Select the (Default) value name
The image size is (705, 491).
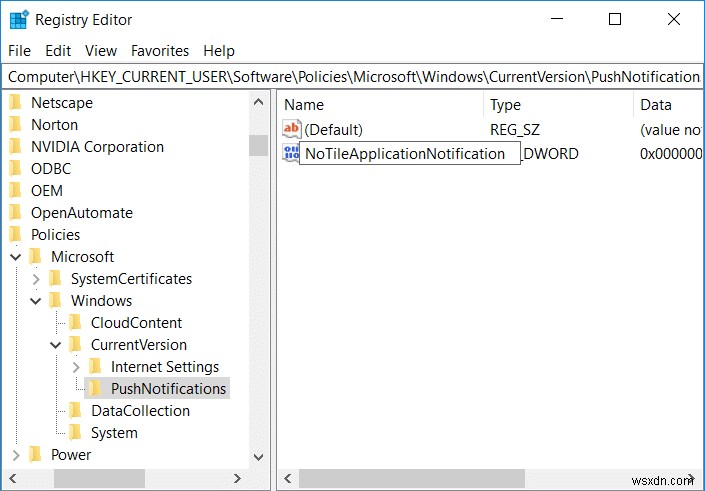(x=333, y=130)
